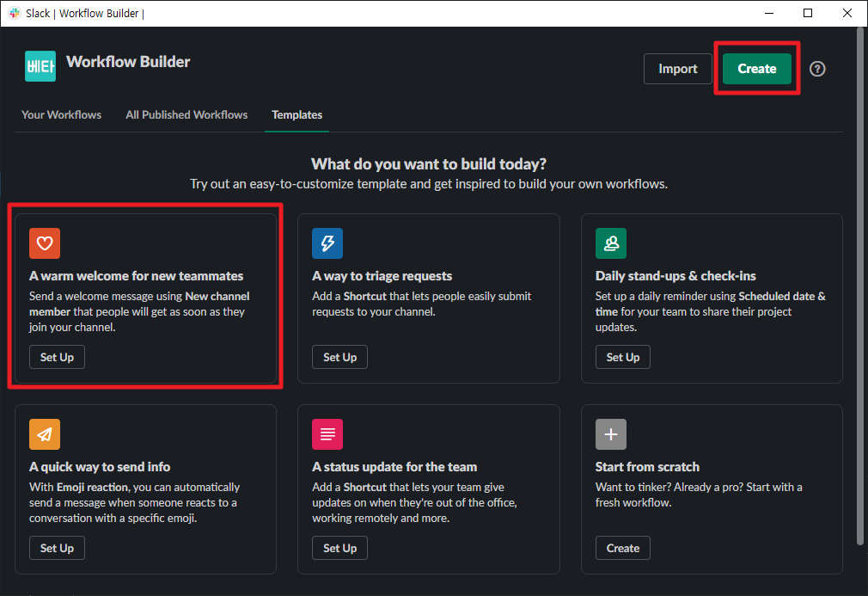Click the yellow paper plane send info icon
This screenshot has height=596, width=868.
click(45, 434)
